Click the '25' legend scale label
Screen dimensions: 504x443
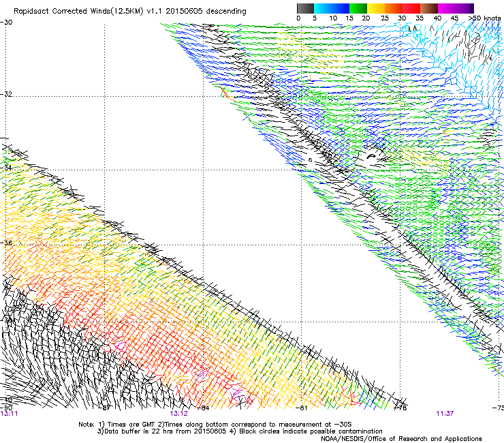coord(385,18)
